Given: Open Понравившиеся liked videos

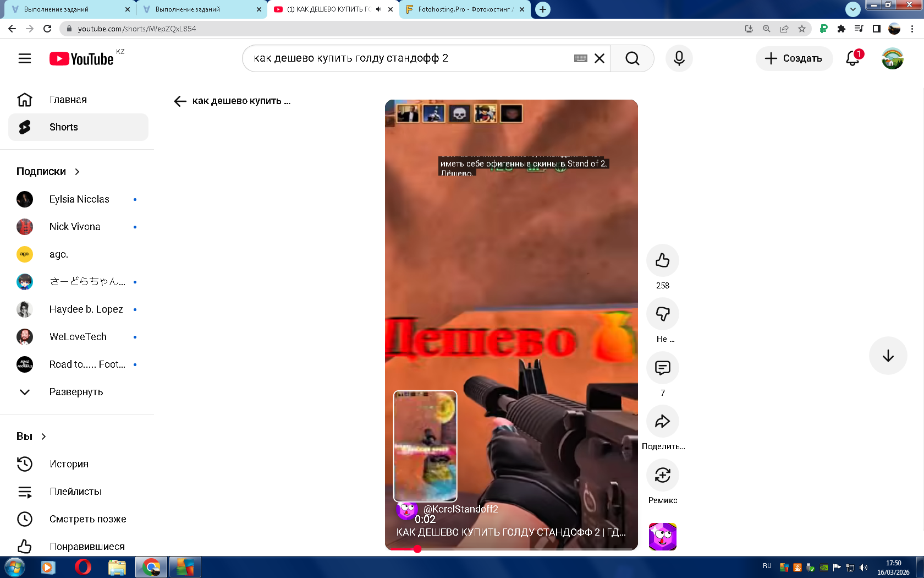Looking at the screenshot, I should coord(78,547).
